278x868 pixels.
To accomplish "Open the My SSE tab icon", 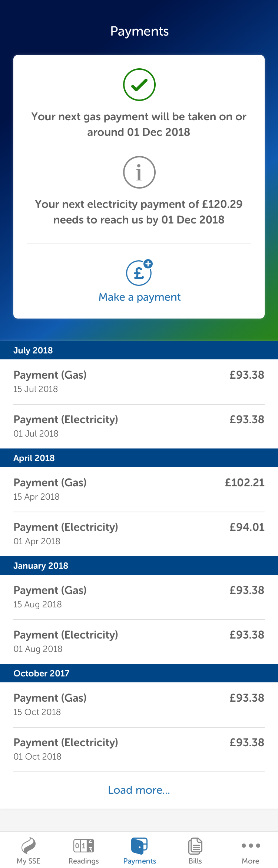I will pos(29,846).
